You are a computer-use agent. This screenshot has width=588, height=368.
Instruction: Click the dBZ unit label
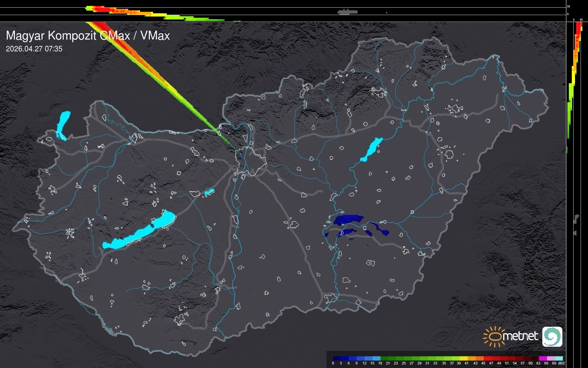click(561, 363)
